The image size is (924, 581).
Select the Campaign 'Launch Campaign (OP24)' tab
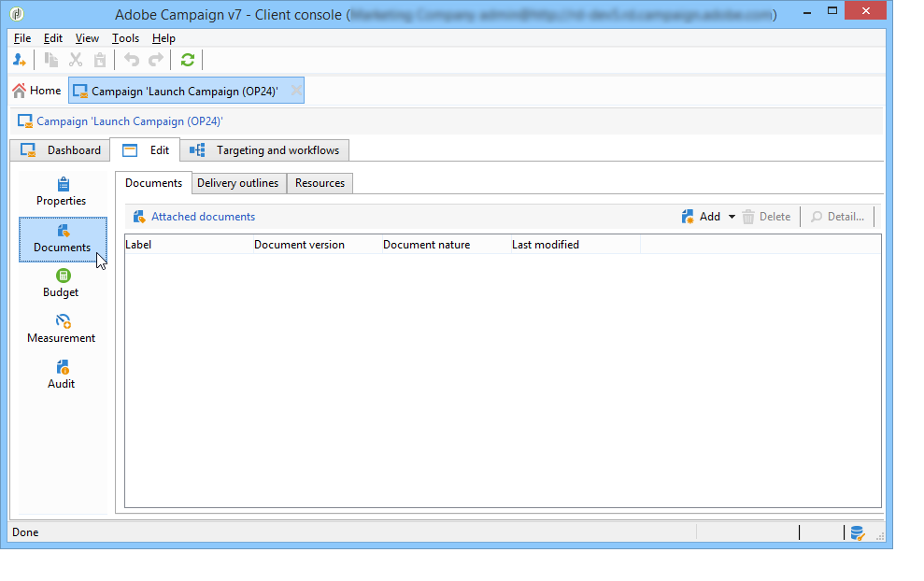click(186, 91)
